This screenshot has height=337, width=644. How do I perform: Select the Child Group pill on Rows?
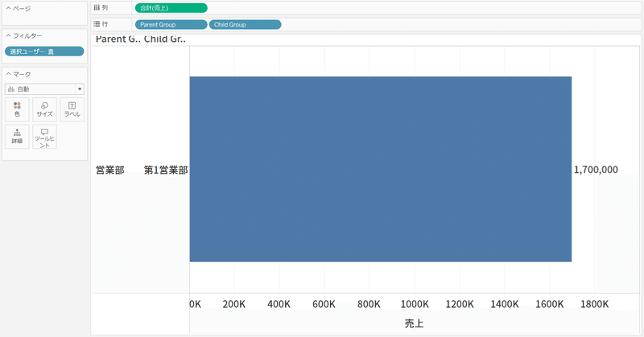tap(246, 25)
